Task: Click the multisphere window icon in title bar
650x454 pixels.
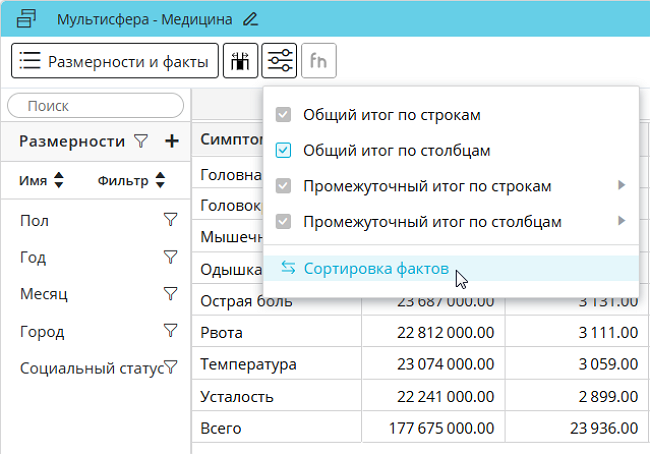Action: [28, 19]
